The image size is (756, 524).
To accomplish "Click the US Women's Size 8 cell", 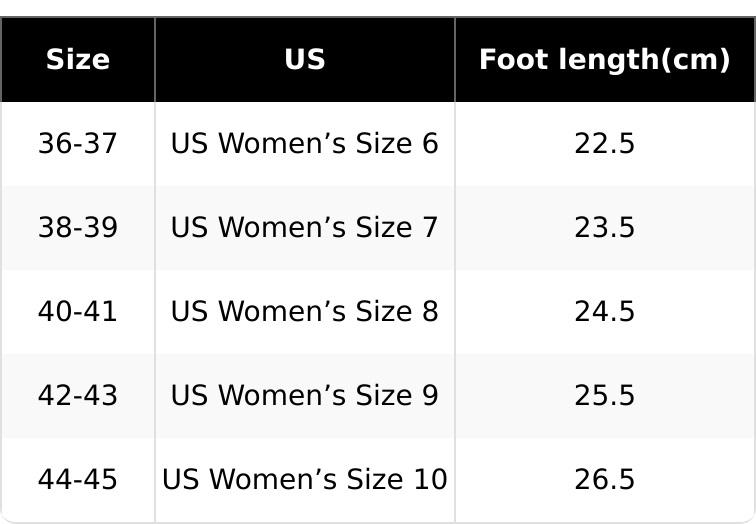I will (x=305, y=312).
